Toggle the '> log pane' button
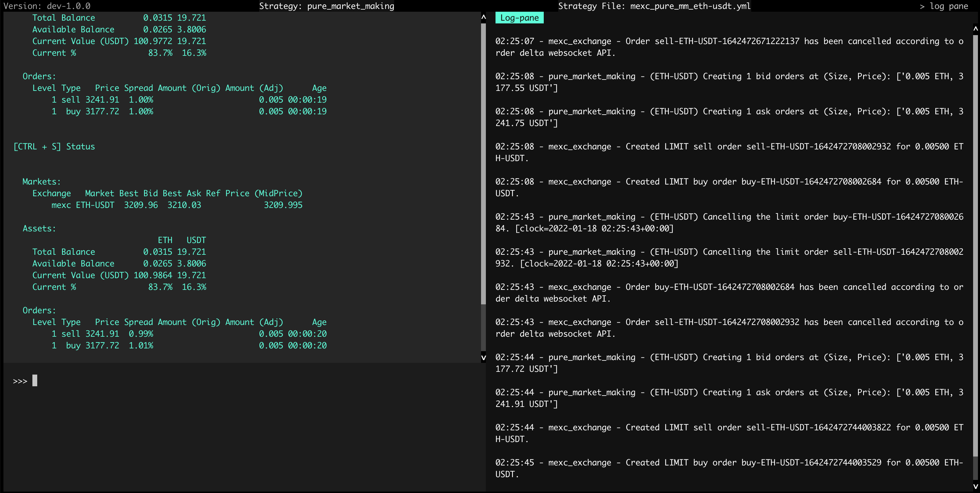 click(944, 6)
